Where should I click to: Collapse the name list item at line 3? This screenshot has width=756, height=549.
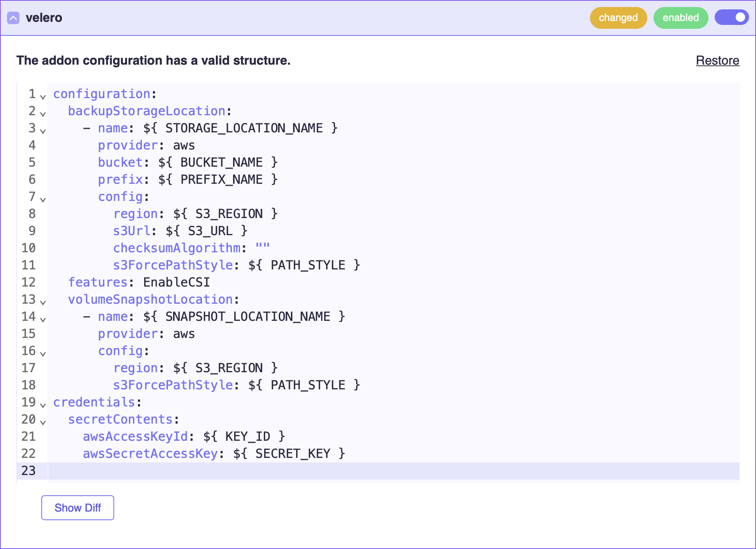[x=43, y=131]
